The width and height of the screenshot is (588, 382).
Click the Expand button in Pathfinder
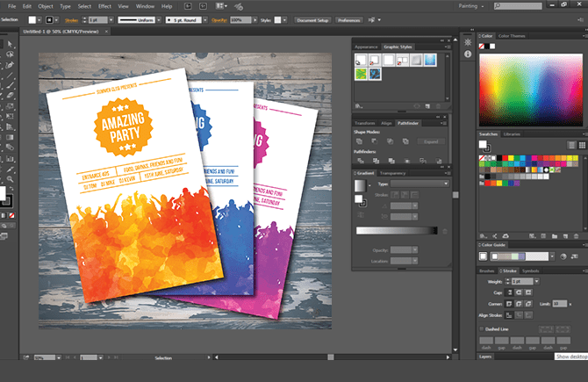tap(429, 141)
